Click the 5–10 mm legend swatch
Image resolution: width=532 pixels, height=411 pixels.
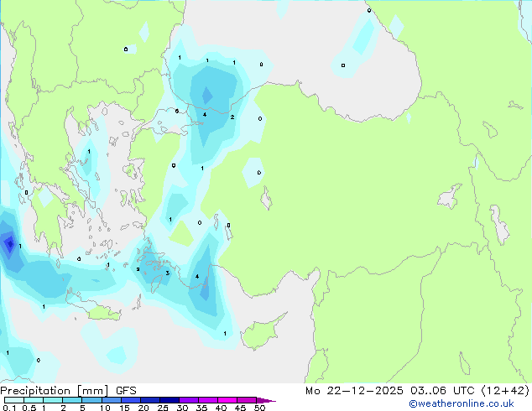tap(91, 400)
